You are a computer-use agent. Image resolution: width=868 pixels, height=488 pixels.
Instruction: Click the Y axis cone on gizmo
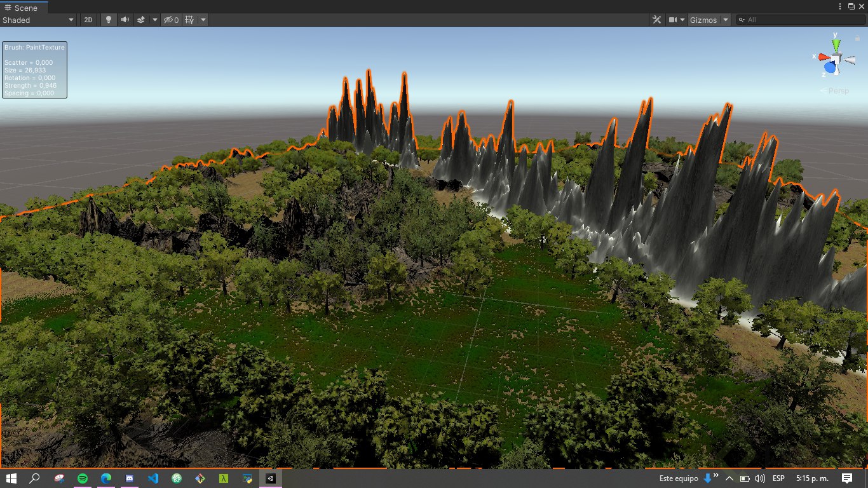pos(836,43)
